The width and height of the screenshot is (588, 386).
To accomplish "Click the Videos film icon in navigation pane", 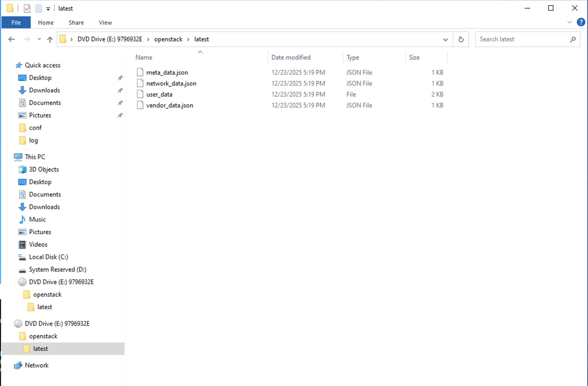I will tap(22, 244).
